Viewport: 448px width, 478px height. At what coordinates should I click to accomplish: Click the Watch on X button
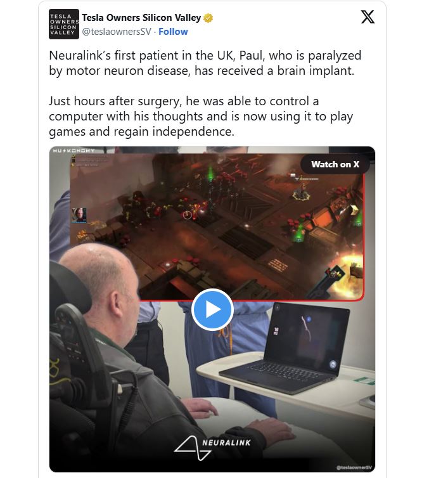tap(335, 164)
